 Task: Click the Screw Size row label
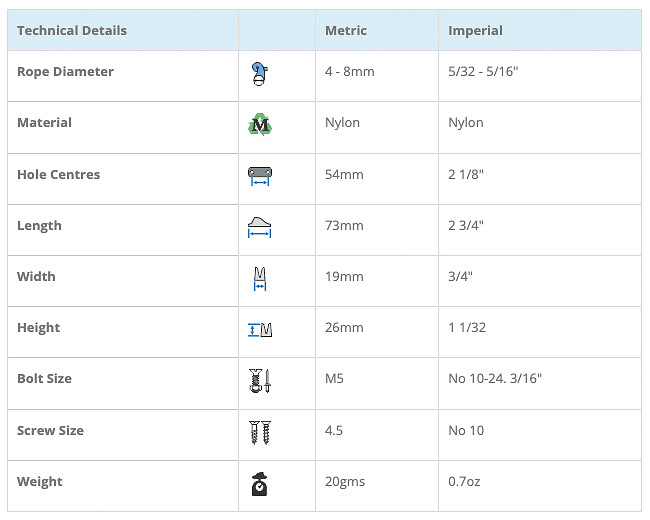pyautogui.click(x=50, y=431)
